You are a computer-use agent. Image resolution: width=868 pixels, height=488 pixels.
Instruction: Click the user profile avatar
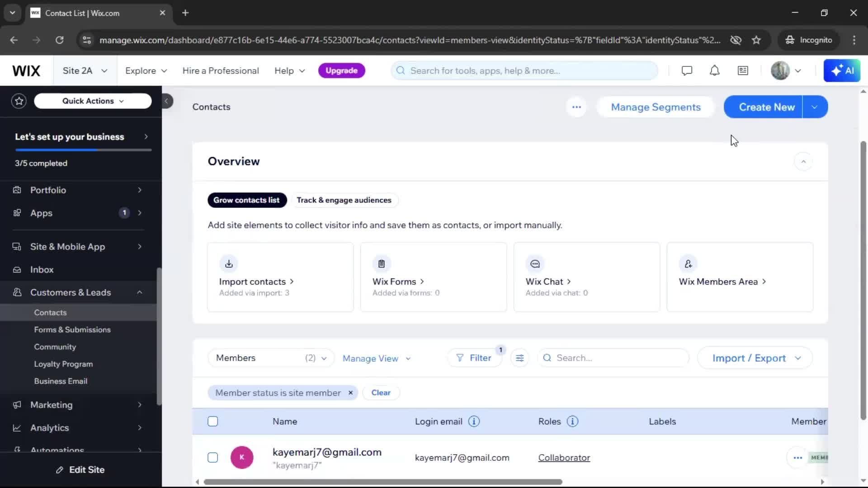780,70
